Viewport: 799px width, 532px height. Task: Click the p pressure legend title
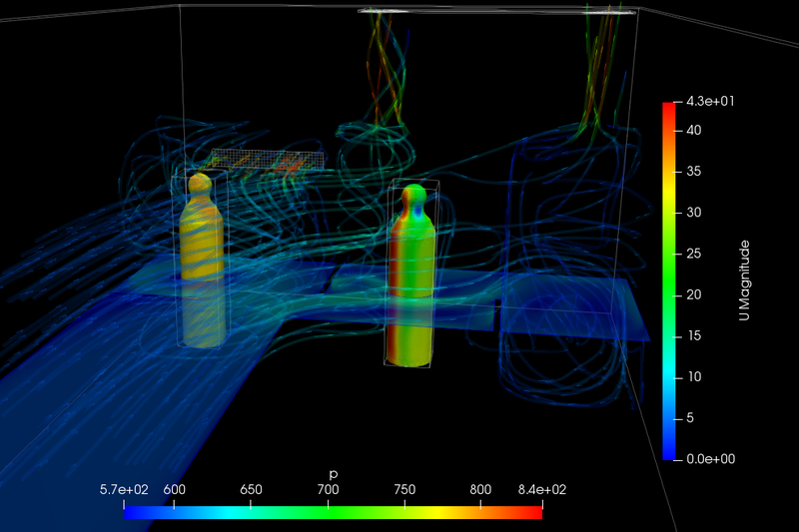click(x=334, y=474)
